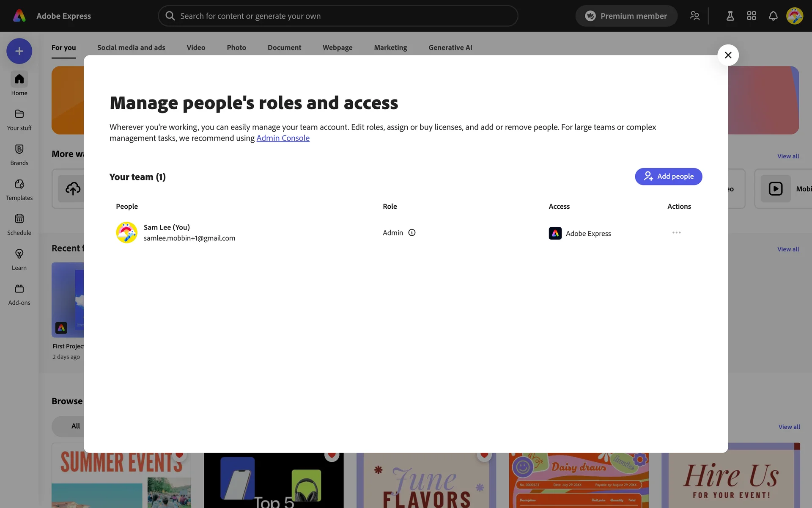The image size is (812, 508).
Task: Click the search content input field
Action: tap(338, 16)
